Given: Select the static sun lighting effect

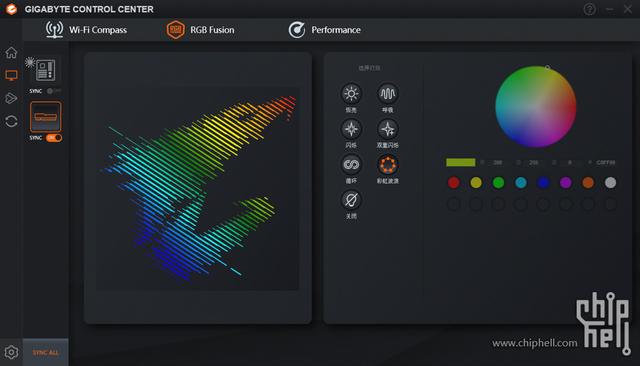Looking at the screenshot, I should (351, 94).
